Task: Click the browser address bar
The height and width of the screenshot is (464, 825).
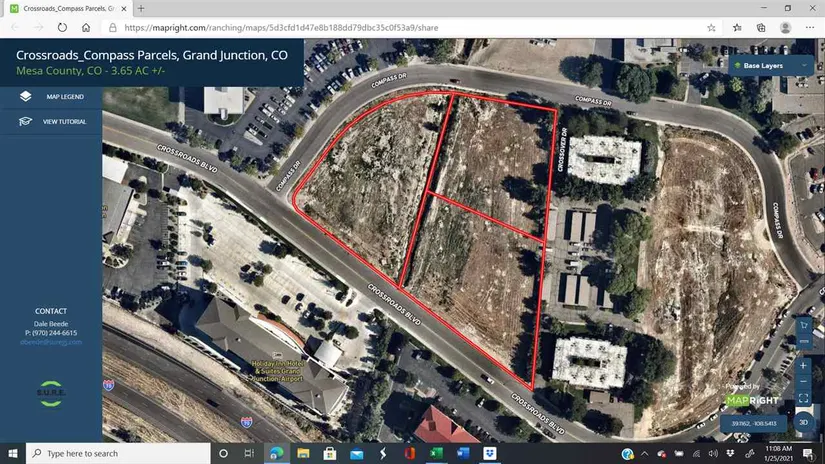Action: (400, 28)
